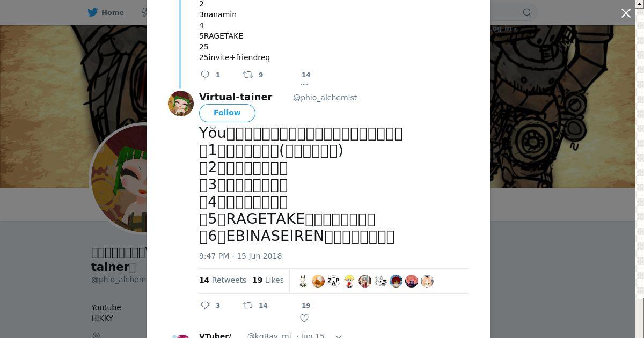Open the Virtual-tainer avatar beside the tweet
Viewport: 644px width, 338px height.
[181, 104]
